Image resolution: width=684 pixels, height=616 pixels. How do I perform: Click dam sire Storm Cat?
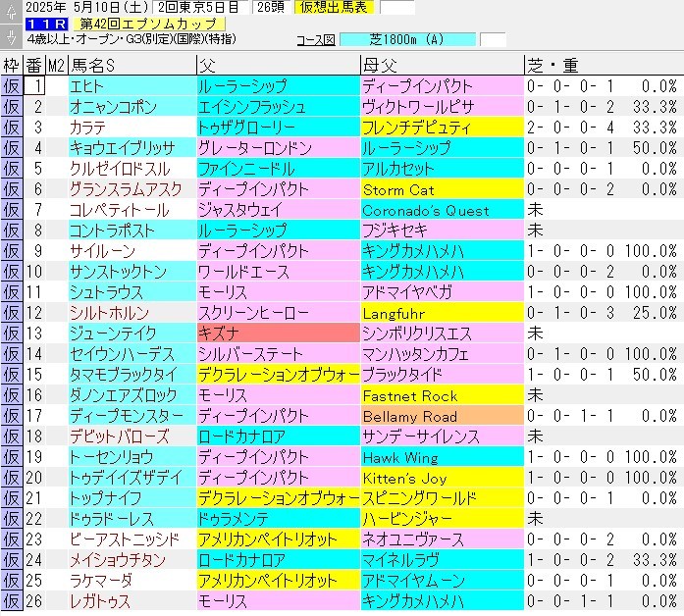[x=443, y=188]
